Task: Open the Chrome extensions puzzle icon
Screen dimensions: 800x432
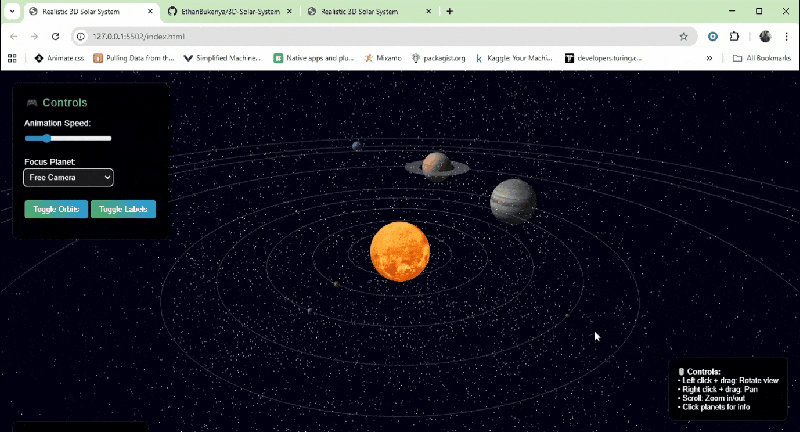Action: [735, 36]
